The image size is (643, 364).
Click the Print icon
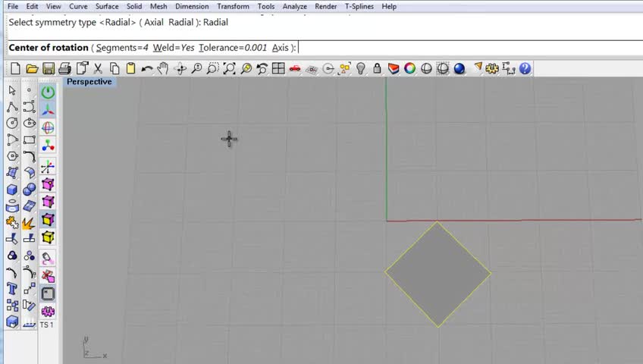pyautogui.click(x=64, y=68)
